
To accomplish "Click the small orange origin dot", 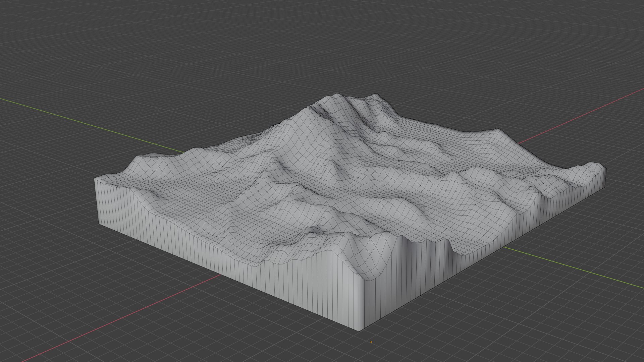I will 371,342.
